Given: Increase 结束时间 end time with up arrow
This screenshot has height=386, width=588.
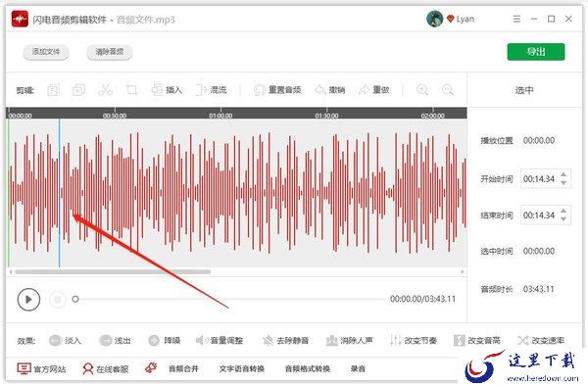Looking at the screenshot, I should coord(563,212).
